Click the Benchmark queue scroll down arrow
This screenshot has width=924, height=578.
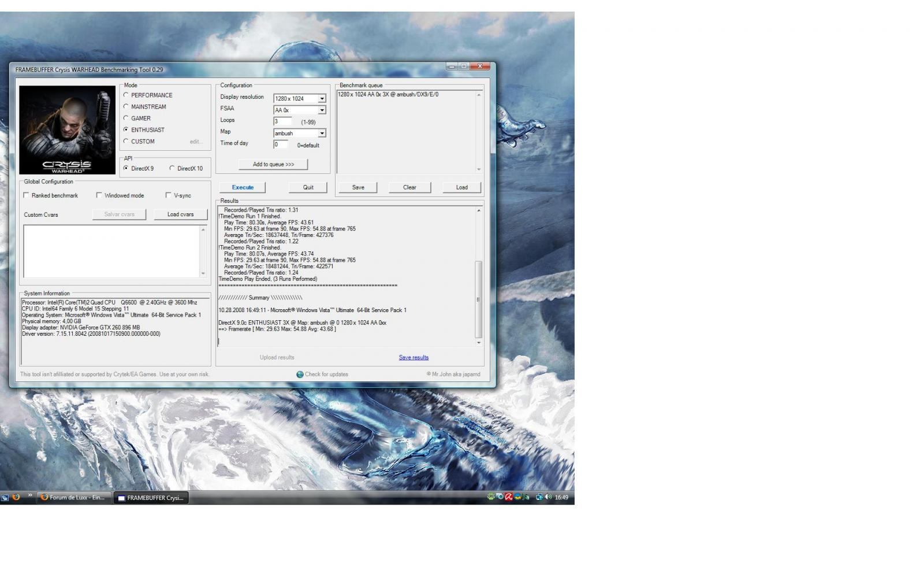(x=478, y=169)
